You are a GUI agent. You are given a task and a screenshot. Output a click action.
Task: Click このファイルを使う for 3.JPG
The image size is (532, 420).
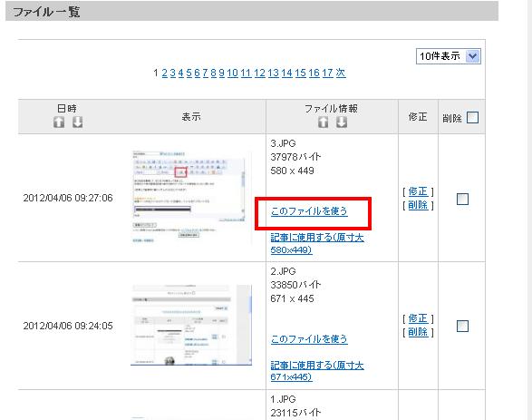[309, 211]
